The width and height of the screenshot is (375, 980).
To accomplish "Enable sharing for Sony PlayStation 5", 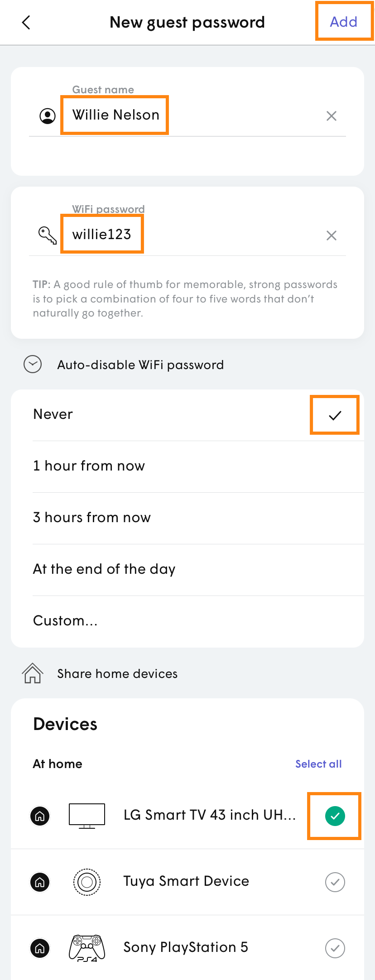I will point(334,948).
